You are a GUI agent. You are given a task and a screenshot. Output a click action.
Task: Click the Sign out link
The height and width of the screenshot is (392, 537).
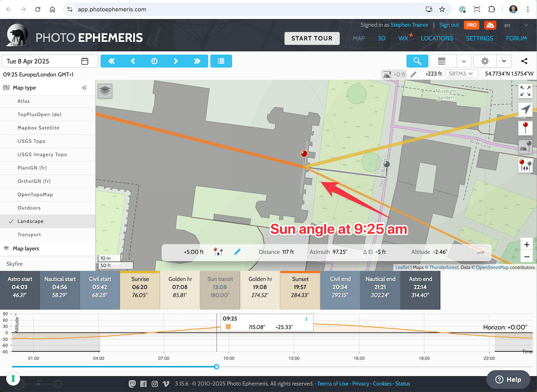coord(449,25)
